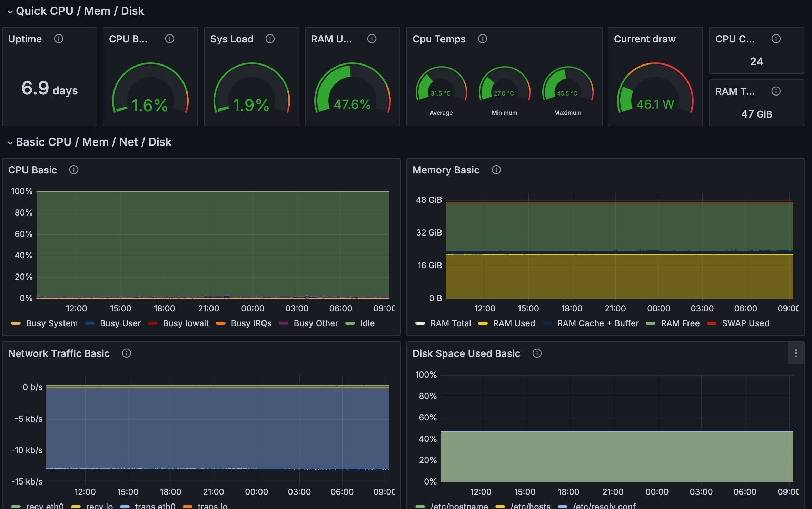Toggle the Idle series in CPU legend
The height and width of the screenshot is (509, 812).
(367, 323)
